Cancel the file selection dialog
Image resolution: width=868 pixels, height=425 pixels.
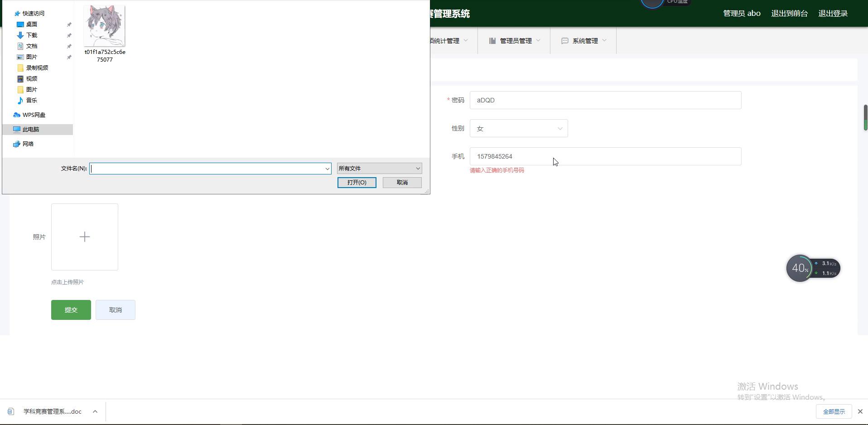(x=402, y=183)
